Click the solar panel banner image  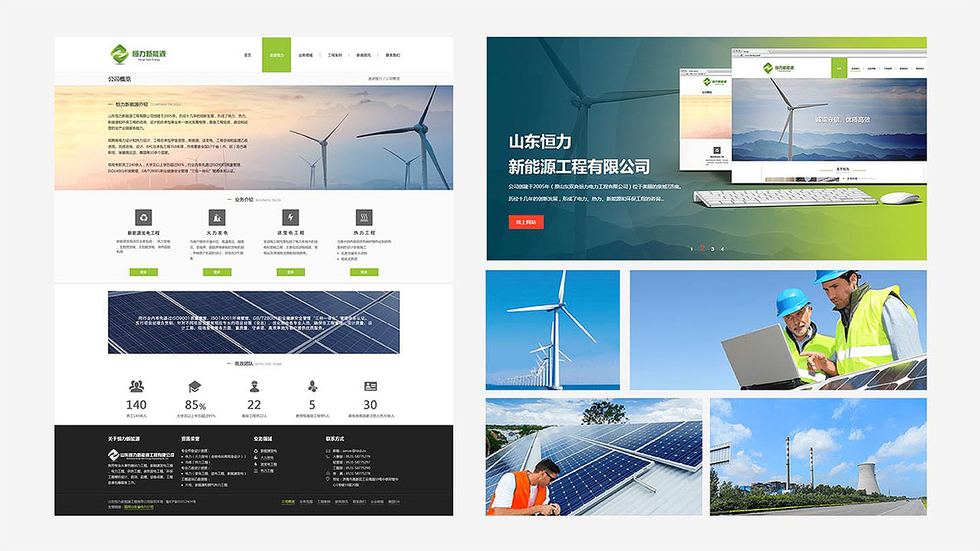253,322
